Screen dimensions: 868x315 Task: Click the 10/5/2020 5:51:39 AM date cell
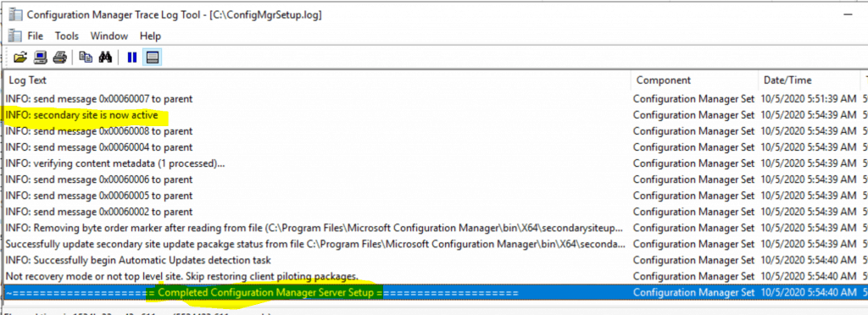(809, 99)
